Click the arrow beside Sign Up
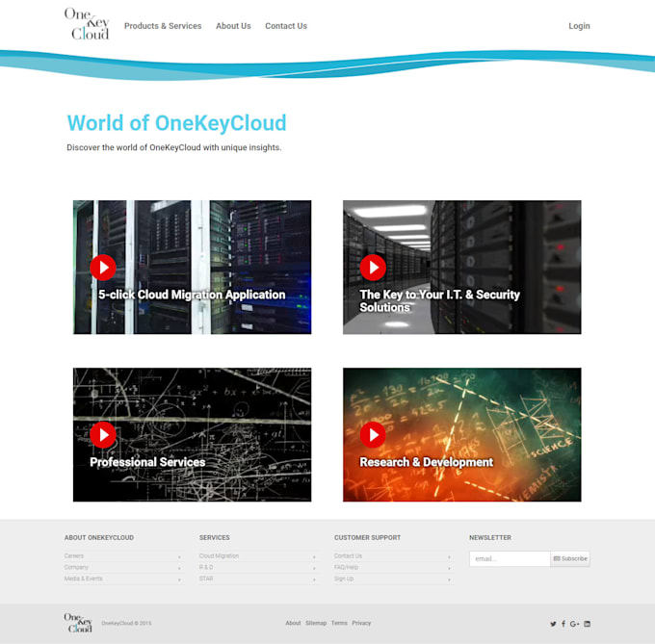Screen dimensions: 655x644 [449, 580]
